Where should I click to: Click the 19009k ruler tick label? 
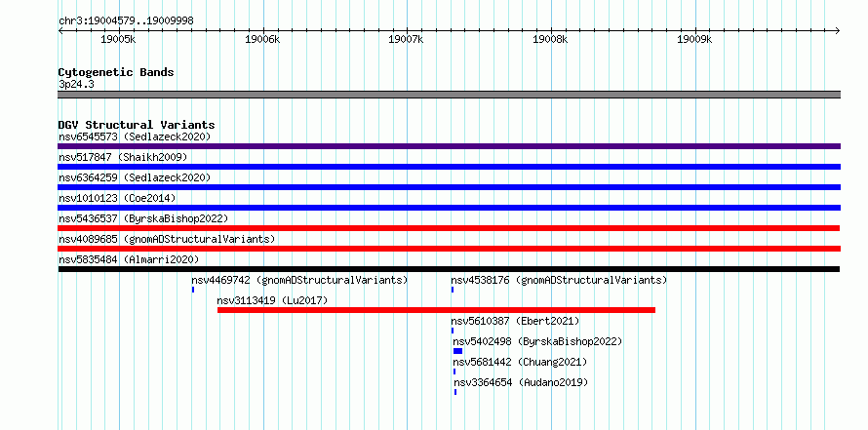point(694,39)
